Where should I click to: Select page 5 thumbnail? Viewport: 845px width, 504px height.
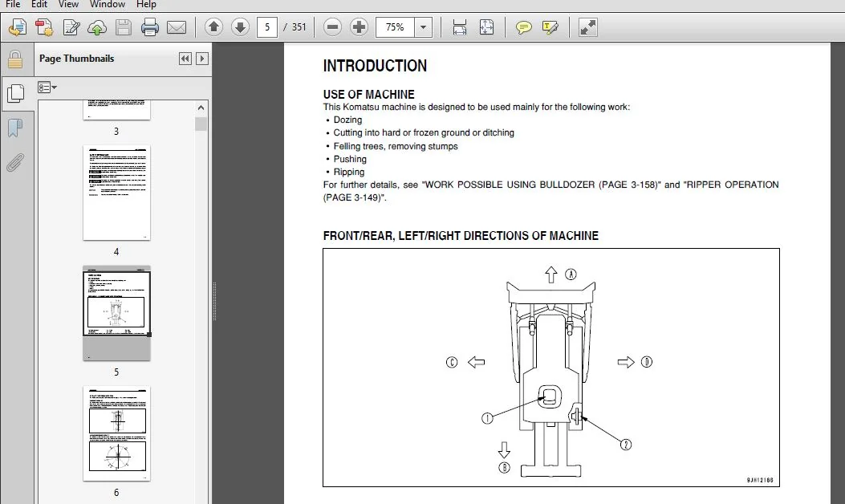[116, 313]
